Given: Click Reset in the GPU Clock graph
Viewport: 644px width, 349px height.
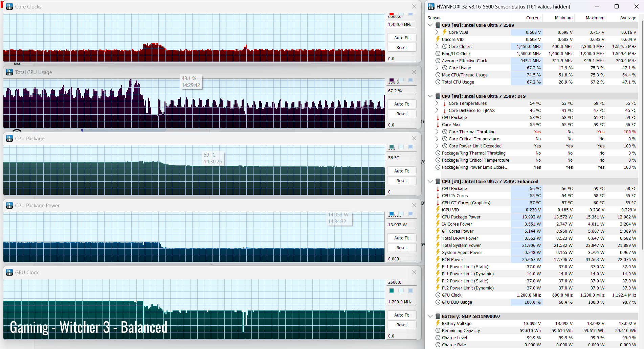Looking at the screenshot, I should pos(402,325).
